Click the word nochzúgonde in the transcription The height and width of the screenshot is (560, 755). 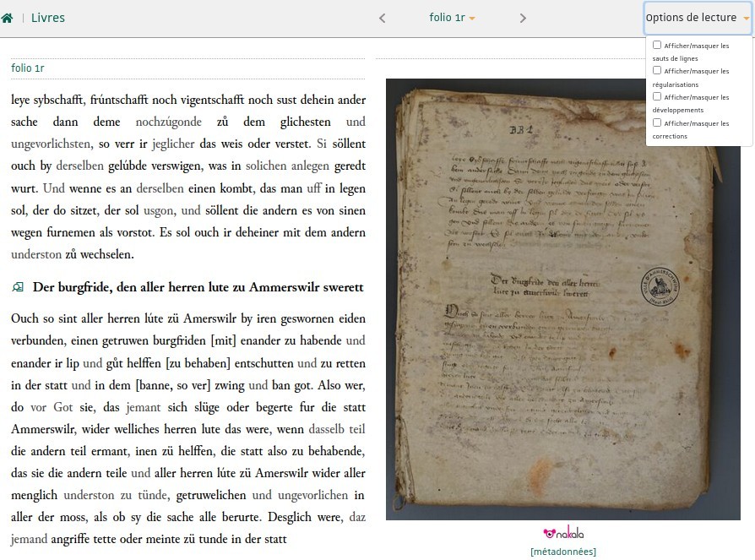[169, 122]
